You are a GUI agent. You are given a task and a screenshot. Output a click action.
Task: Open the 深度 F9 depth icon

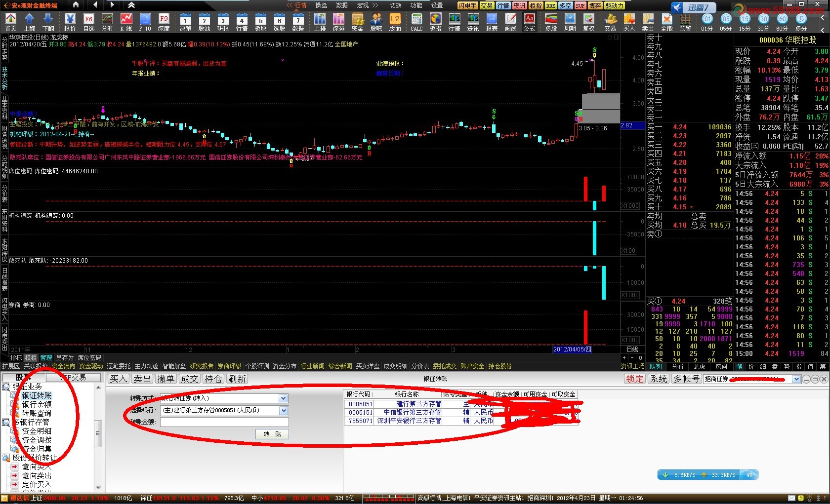point(164,22)
